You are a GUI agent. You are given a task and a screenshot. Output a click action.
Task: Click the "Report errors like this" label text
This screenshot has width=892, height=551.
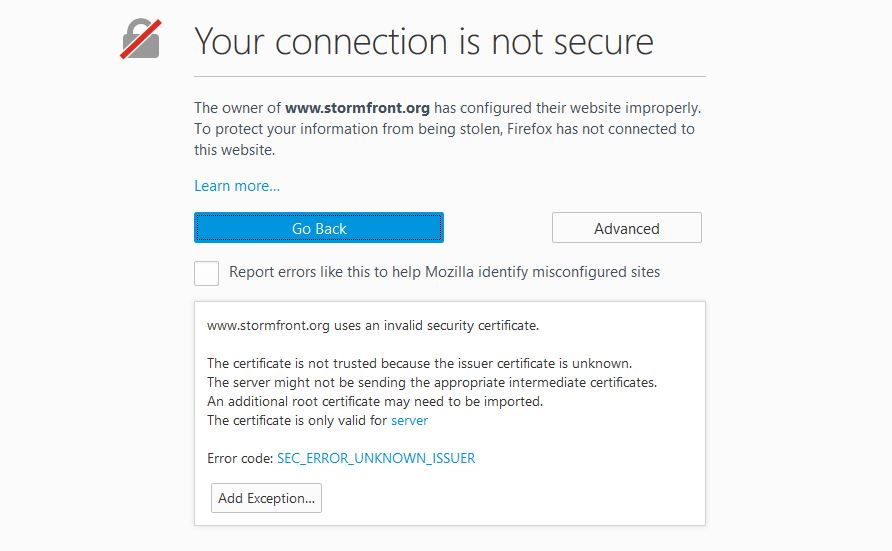pyautogui.click(x=444, y=272)
